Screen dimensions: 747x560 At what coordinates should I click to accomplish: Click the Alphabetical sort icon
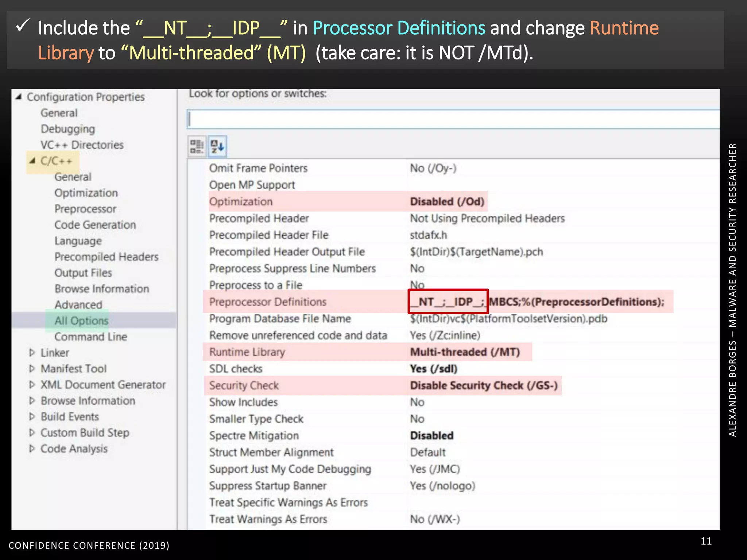217,147
